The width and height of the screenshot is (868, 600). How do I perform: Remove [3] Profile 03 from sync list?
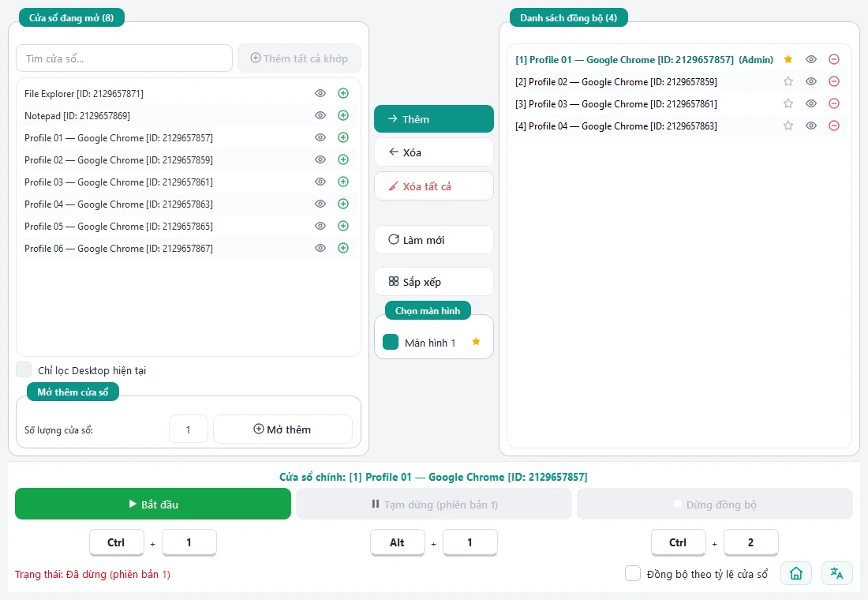(834, 103)
